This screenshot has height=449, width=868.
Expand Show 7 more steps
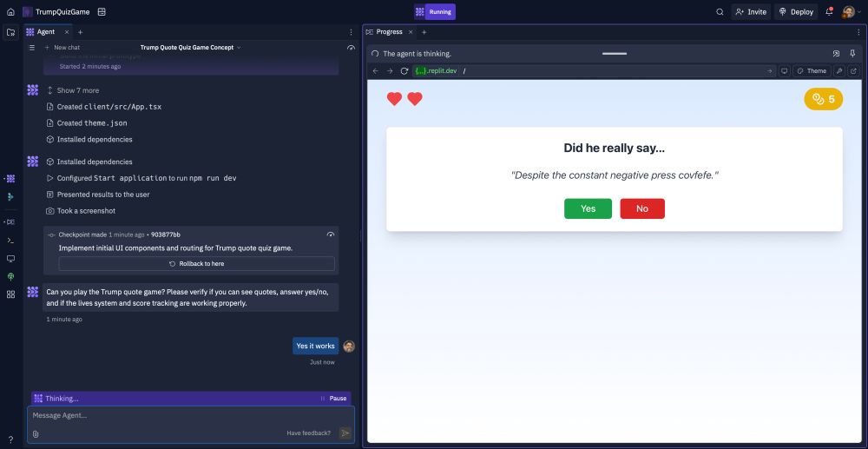tap(73, 90)
